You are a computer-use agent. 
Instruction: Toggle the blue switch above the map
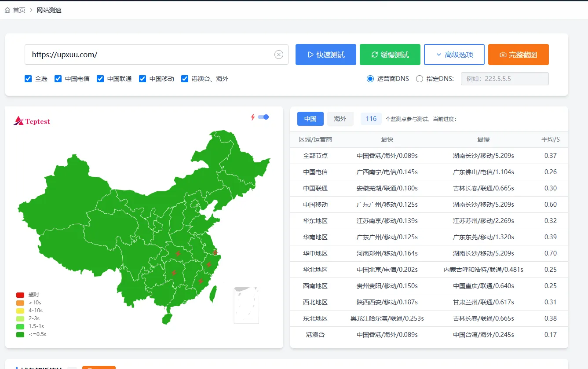263,117
